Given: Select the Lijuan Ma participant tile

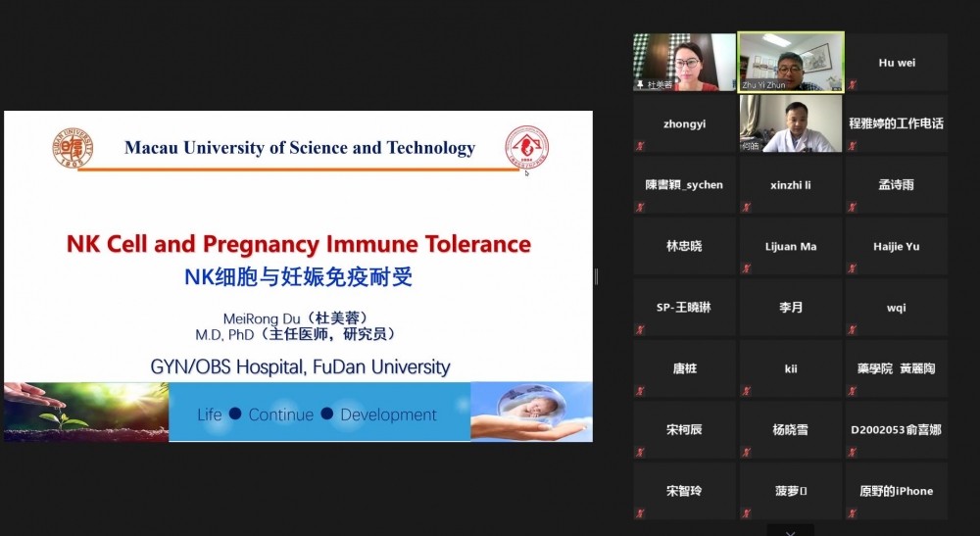Looking at the screenshot, I should coord(790,246).
